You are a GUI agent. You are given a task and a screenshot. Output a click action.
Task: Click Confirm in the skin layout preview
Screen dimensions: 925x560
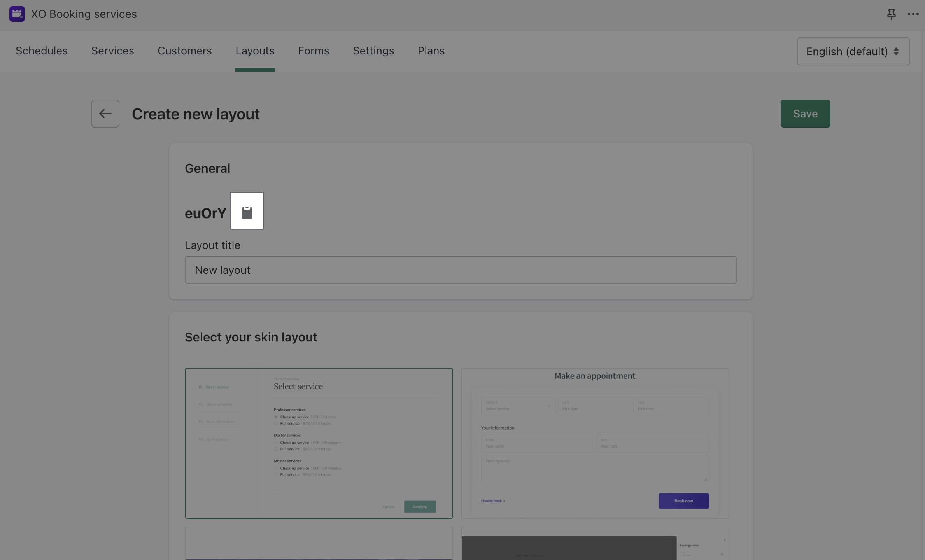420,506
